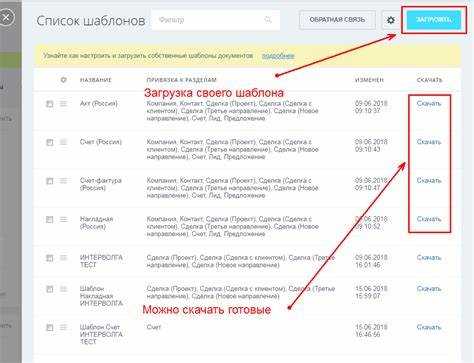Image resolution: width=474 pixels, height=363 pixels.
Task: Tick the checkbox for Шаблон Накладная ИНТЕРВОЛГА
Action: (49, 289)
